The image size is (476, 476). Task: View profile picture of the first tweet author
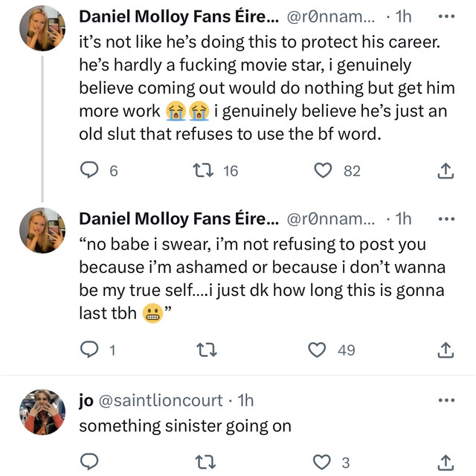tap(42, 28)
